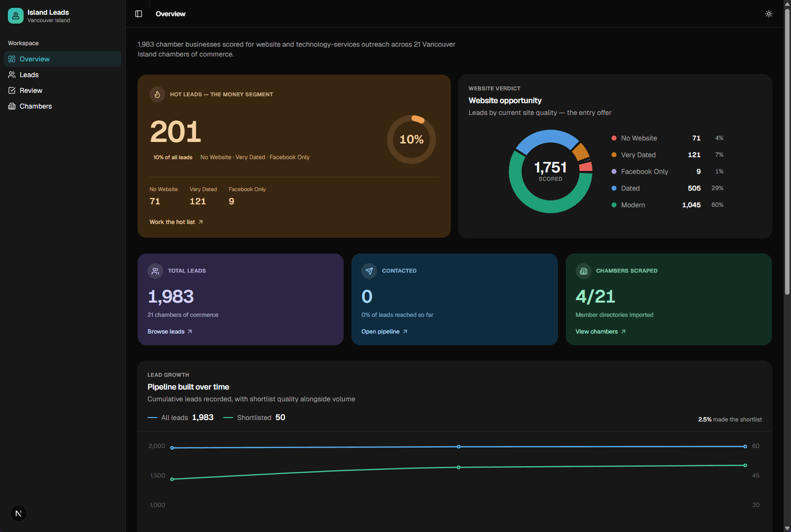This screenshot has width=791, height=532.
Task: Follow the Work the hot list link
Action: pos(176,222)
